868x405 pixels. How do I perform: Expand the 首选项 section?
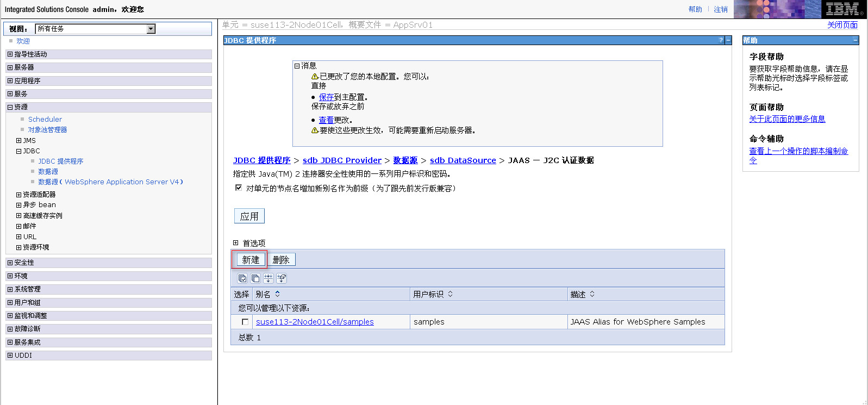click(x=236, y=243)
